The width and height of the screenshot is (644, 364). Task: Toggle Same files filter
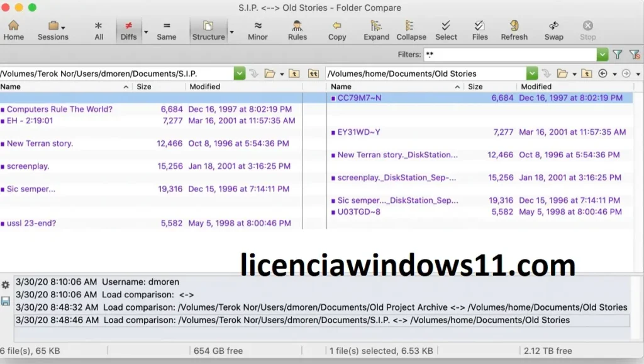tap(166, 30)
